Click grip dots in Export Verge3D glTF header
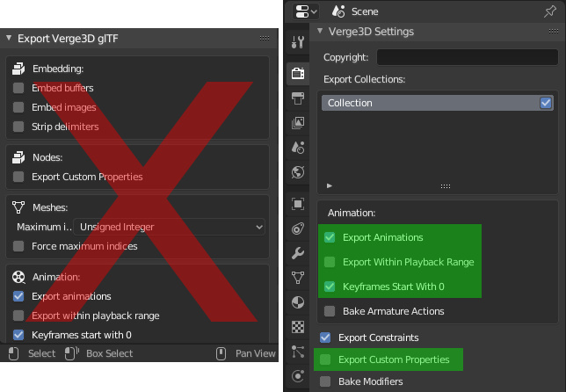This screenshot has width=566, height=392. coord(265,38)
